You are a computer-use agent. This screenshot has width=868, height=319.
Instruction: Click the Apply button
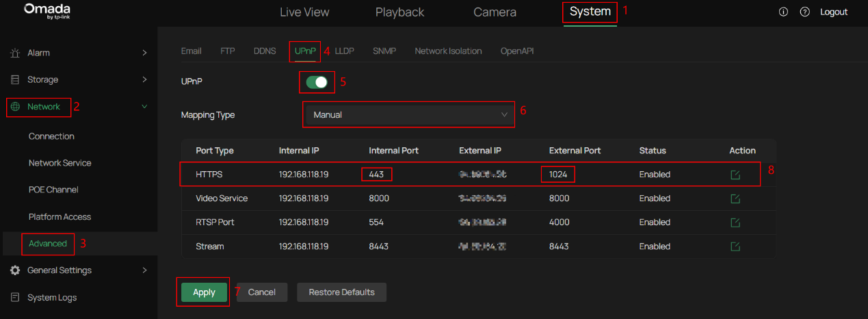click(x=204, y=292)
